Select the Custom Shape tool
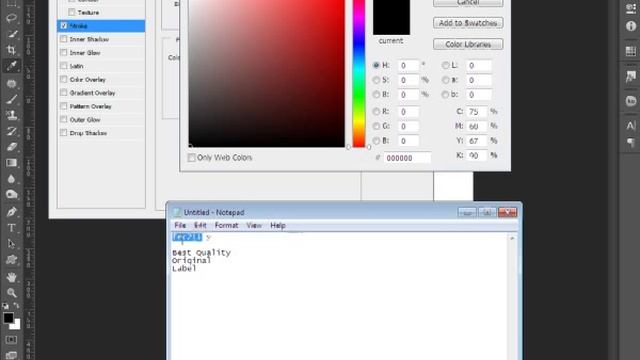Image resolution: width=640 pixels, height=360 pixels. click(11, 260)
